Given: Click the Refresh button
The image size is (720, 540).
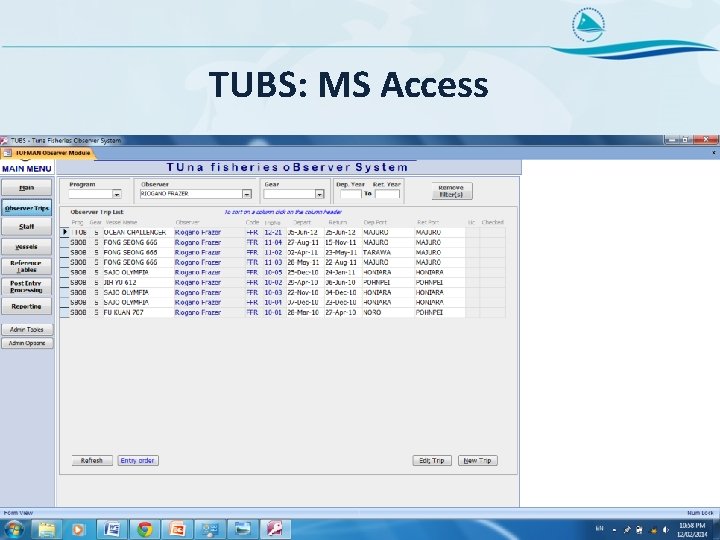Looking at the screenshot, I should point(92,461).
